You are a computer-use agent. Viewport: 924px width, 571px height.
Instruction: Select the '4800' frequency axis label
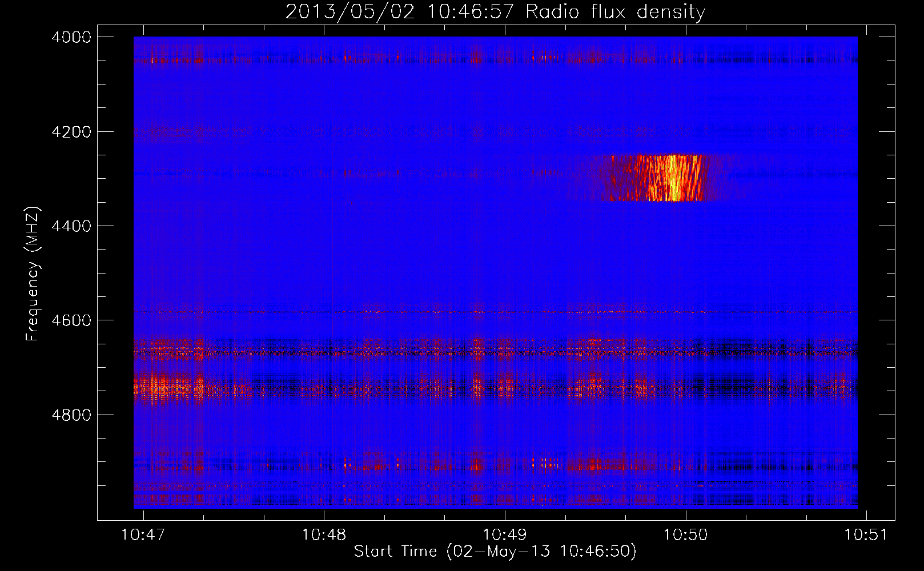click(x=71, y=415)
